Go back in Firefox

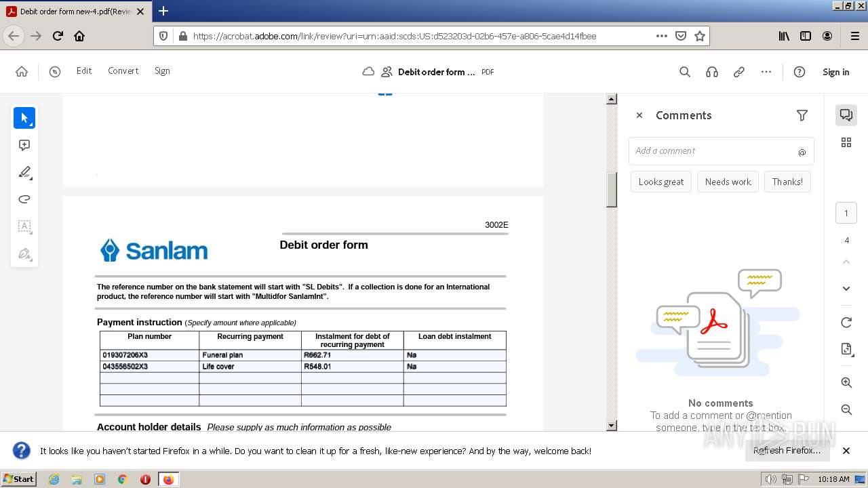point(14,36)
